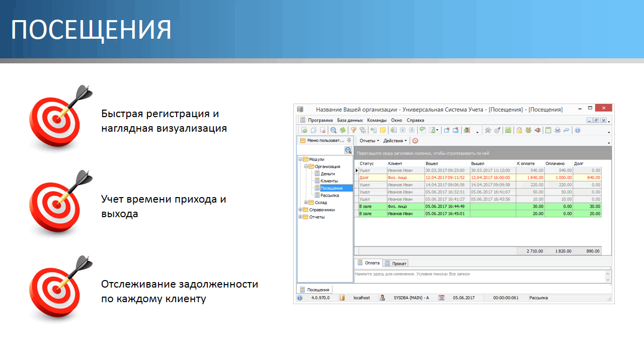
Task: Click the blue info icon in toolbar
Action: tap(578, 130)
